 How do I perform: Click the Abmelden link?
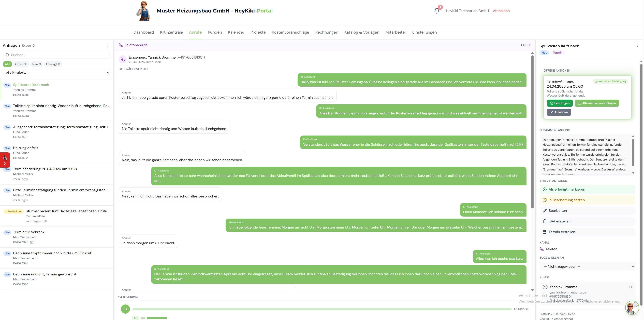[x=501, y=11]
